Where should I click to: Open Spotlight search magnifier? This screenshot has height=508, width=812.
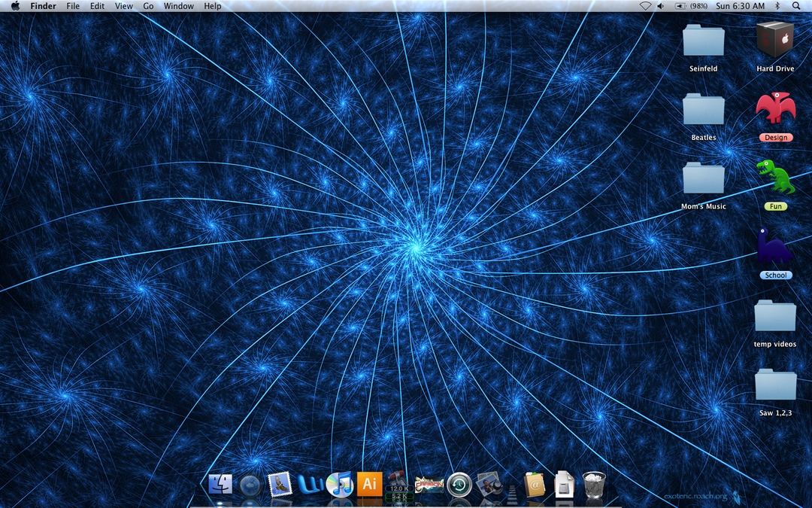pyautogui.click(x=796, y=6)
